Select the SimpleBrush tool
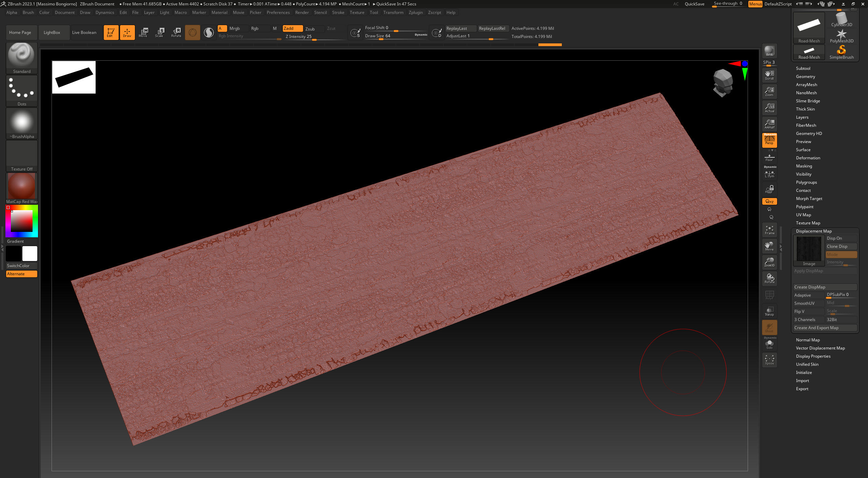The width and height of the screenshot is (868, 478). pyautogui.click(x=842, y=52)
